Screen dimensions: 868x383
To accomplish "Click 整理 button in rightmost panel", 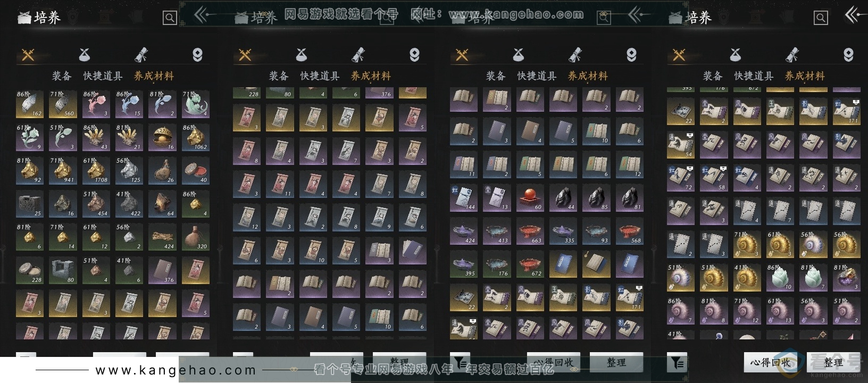I will 833,362.
